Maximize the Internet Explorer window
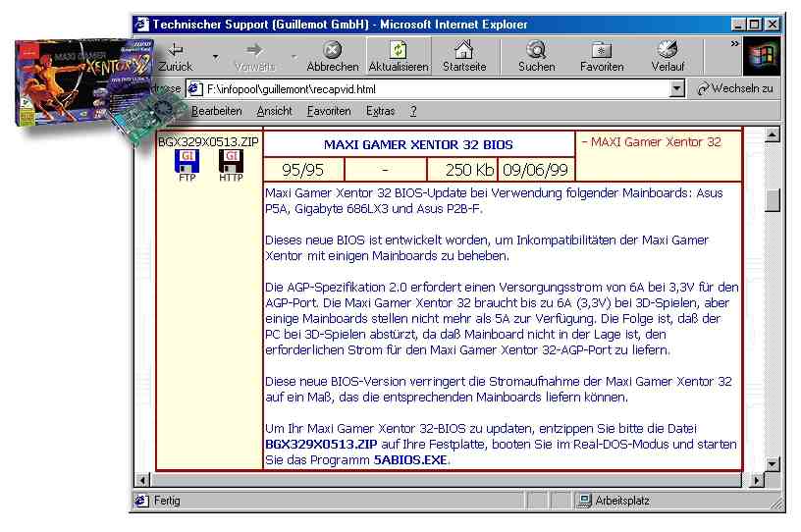 (754, 24)
